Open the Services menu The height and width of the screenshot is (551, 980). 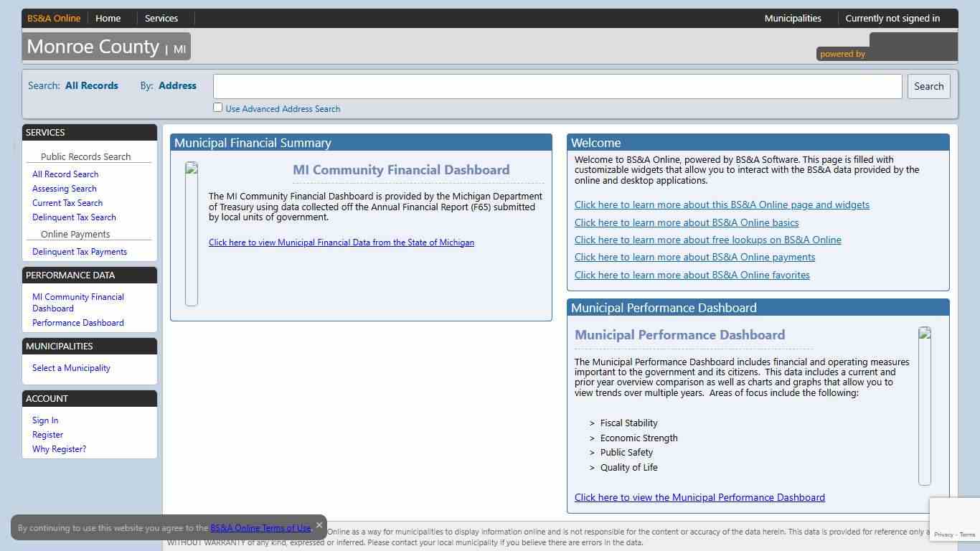[x=161, y=18]
